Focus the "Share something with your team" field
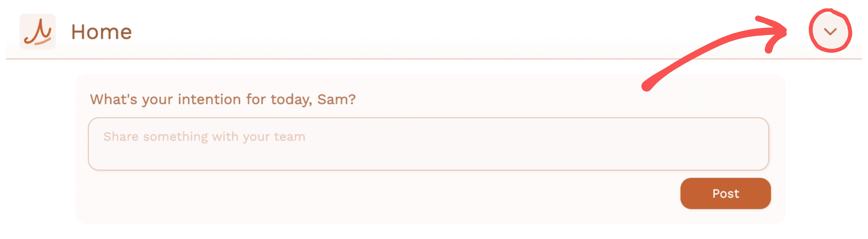 coord(428,144)
